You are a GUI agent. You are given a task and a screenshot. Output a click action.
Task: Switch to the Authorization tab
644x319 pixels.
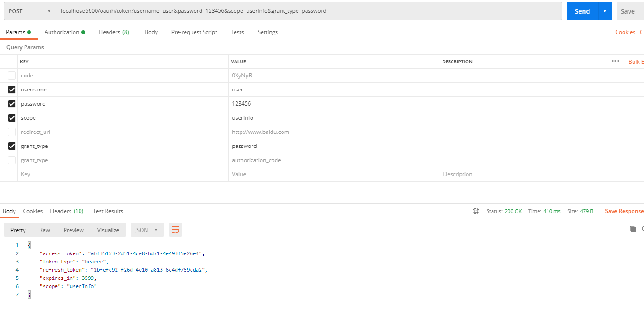[x=65, y=32]
